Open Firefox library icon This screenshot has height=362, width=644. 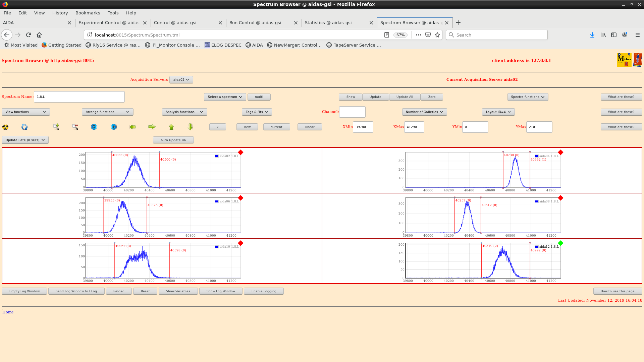coord(603,35)
